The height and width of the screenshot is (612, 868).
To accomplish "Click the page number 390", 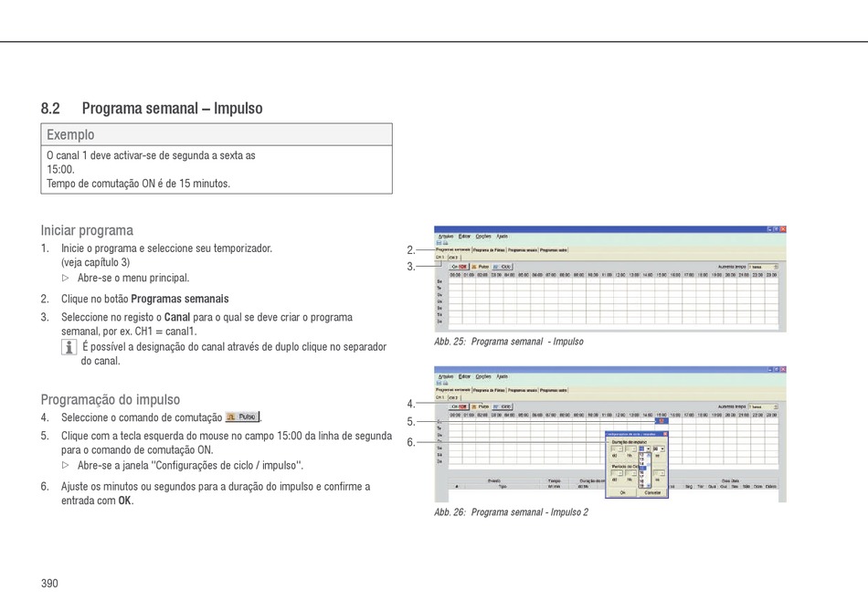I will coord(49,583).
